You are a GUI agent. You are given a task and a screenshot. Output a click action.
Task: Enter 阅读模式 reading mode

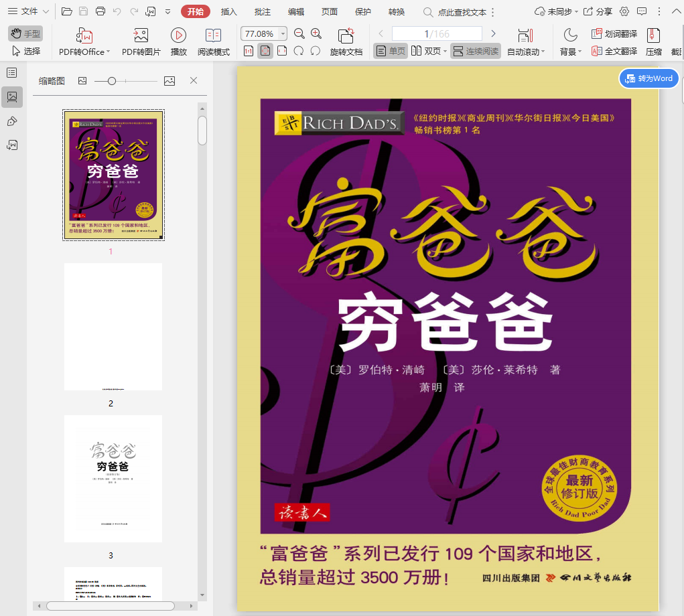click(213, 42)
